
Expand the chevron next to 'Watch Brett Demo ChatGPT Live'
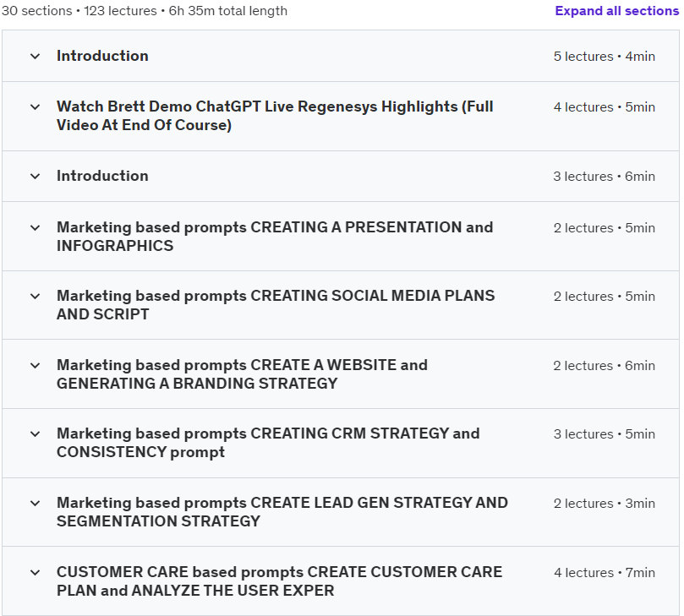36,106
